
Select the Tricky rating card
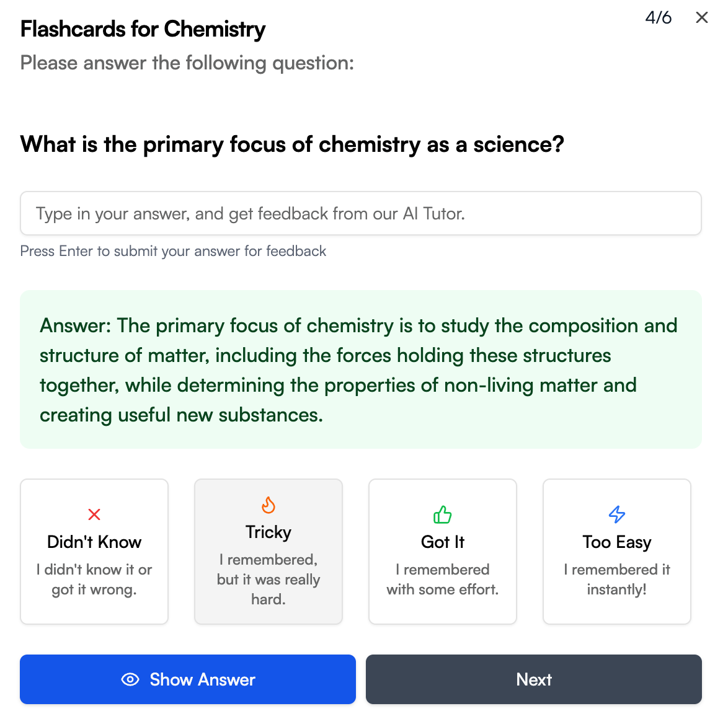[269, 552]
